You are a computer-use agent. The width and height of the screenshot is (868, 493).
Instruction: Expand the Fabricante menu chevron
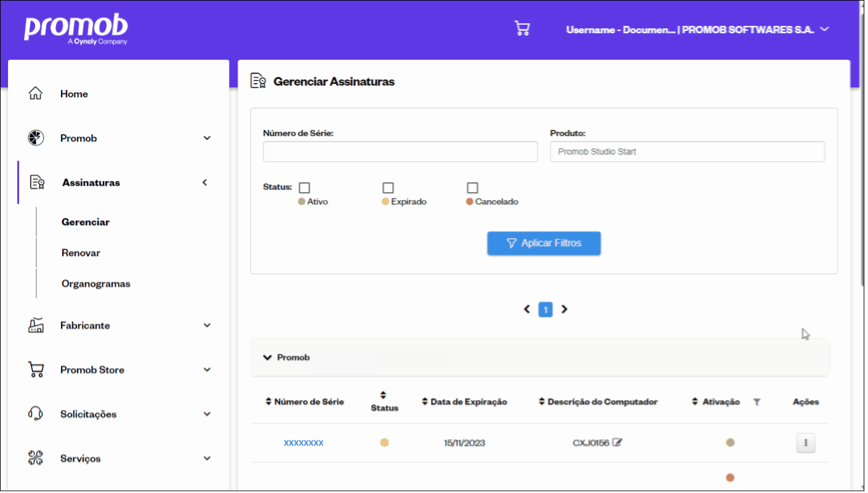(207, 326)
